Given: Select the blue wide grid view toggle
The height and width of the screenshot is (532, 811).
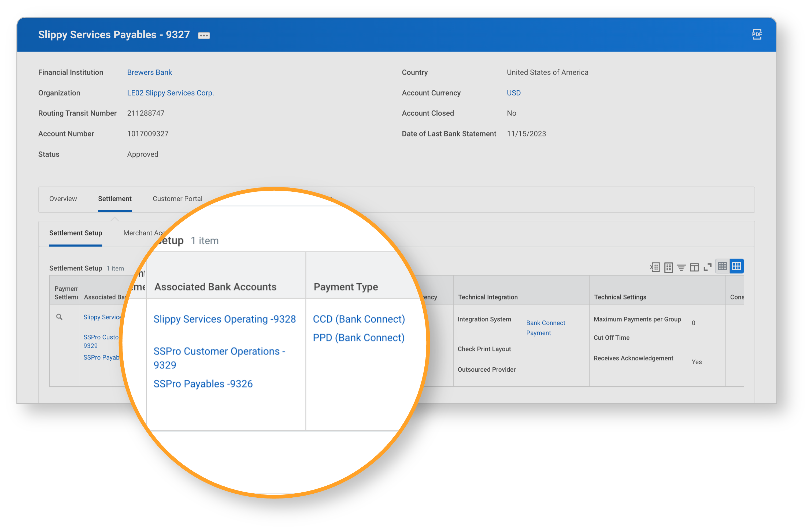Looking at the screenshot, I should [x=736, y=266].
